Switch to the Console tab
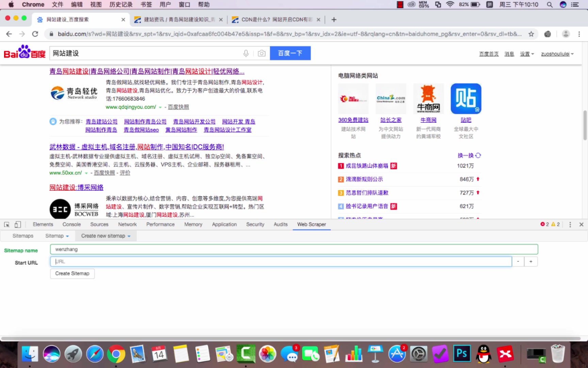Screen dimensions: 588x368 (x=71, y=224)
